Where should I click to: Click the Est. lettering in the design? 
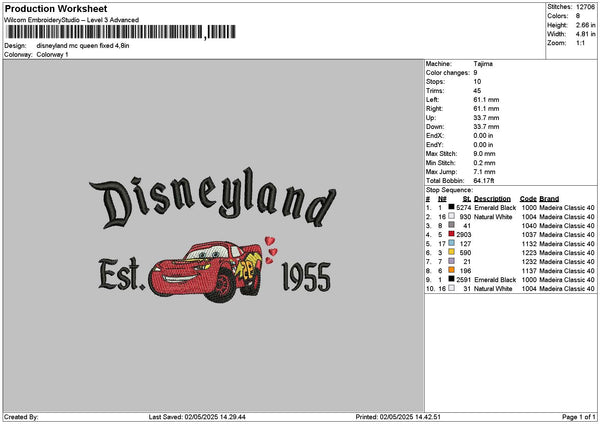(x=122, y=274)
